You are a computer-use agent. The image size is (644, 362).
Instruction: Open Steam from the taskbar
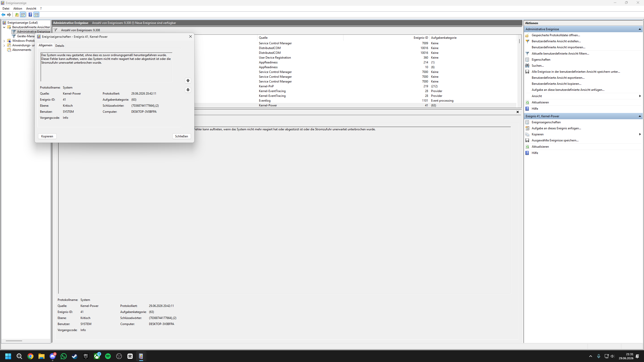tap(75, 356)
